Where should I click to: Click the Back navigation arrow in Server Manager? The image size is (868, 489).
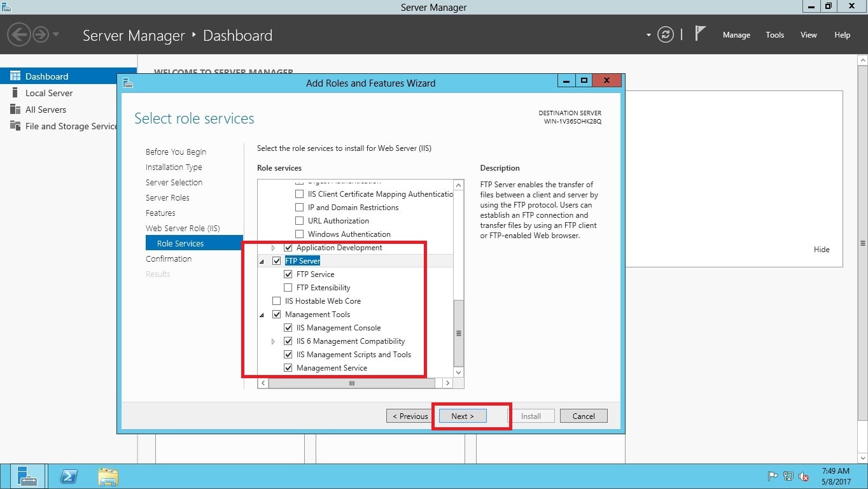[x=19, y=34]
